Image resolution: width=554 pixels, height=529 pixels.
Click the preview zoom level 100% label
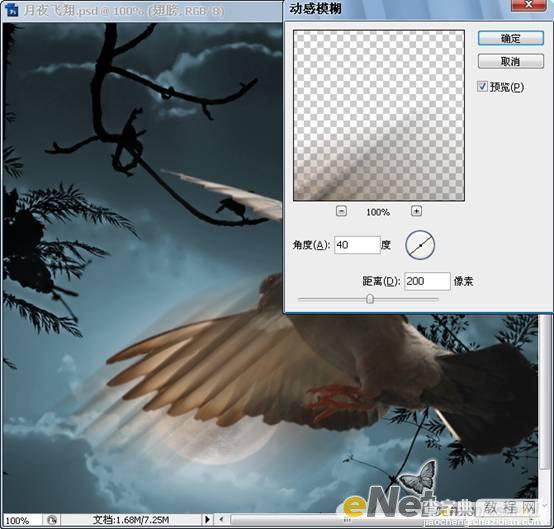(x=378, y=212)
